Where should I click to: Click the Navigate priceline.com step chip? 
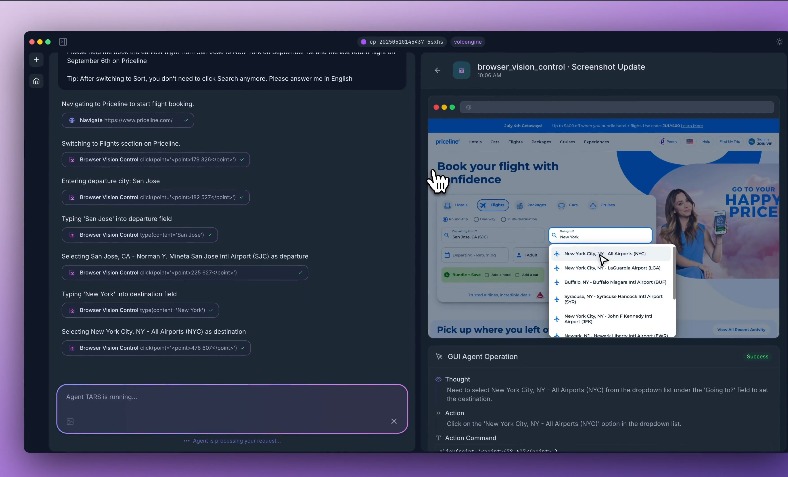[127, 120]
